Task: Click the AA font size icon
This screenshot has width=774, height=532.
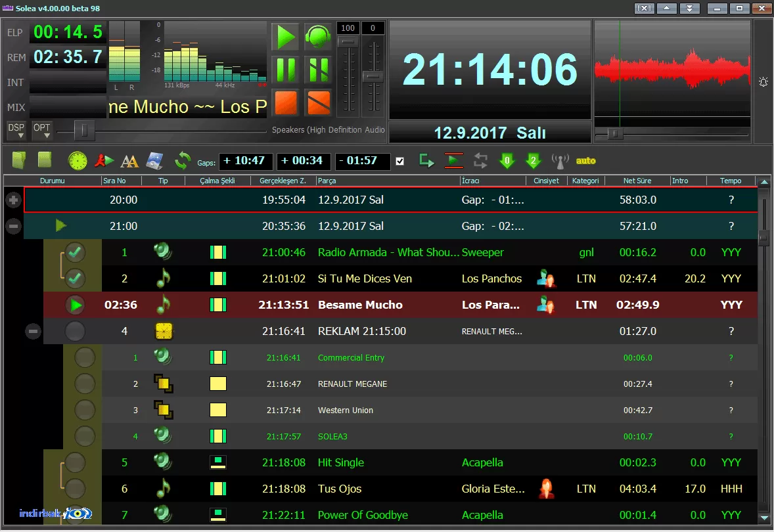Action: point(129,161)
